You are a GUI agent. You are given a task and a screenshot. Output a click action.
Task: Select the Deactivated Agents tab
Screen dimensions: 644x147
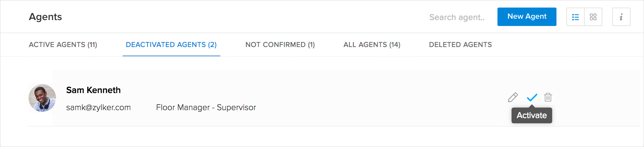(x=171, y=45)
